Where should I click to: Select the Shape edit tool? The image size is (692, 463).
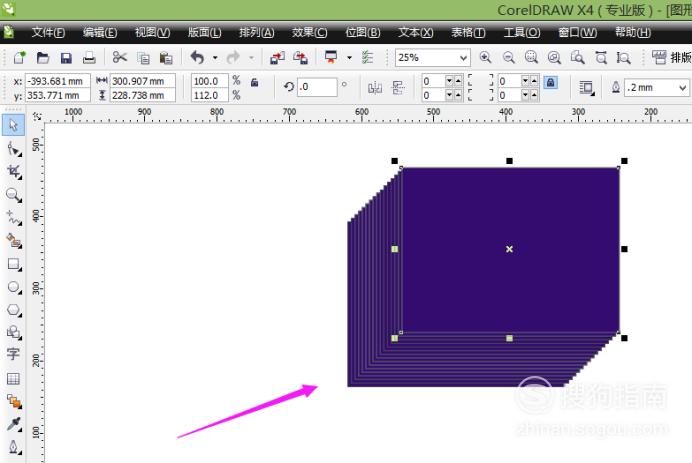(14, 149)
